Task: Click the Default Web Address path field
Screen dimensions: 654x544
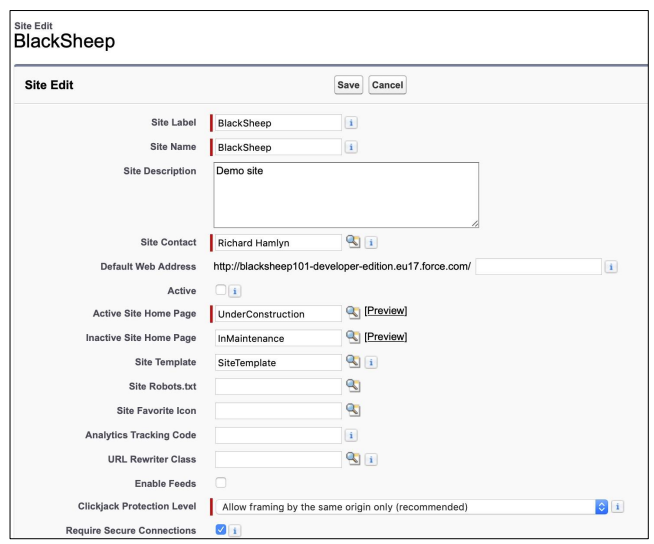Action: point(538,267)
